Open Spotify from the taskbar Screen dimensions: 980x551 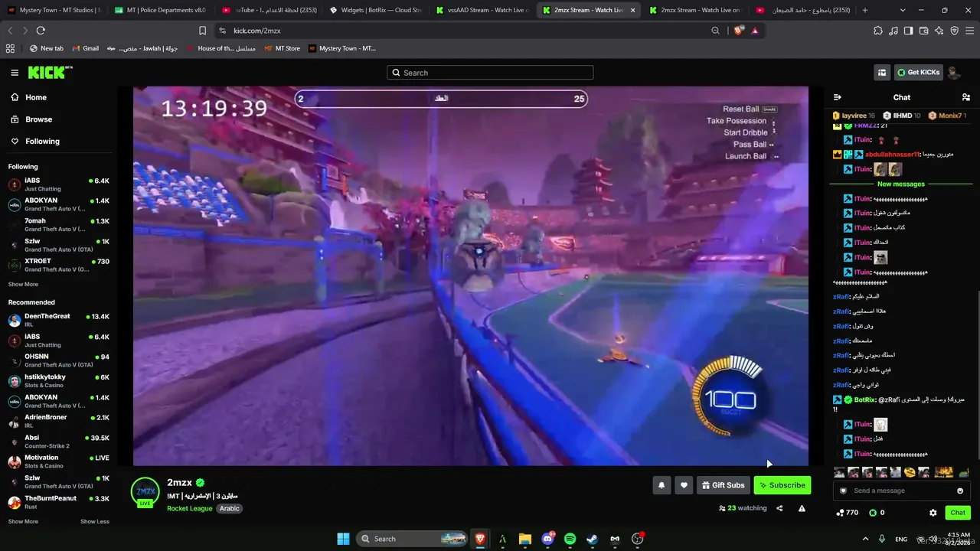570,539
